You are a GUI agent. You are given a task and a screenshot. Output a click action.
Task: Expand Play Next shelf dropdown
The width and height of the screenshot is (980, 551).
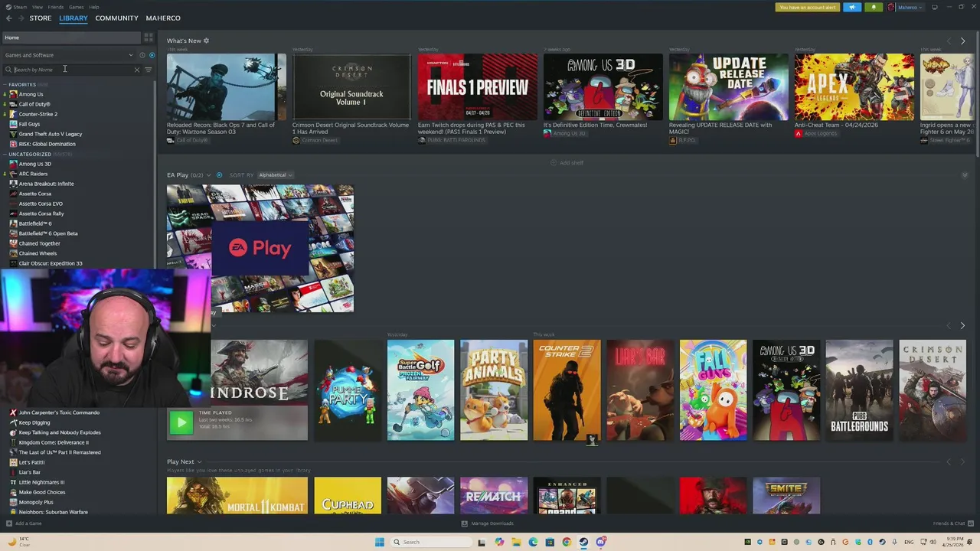tap(200, 462)
